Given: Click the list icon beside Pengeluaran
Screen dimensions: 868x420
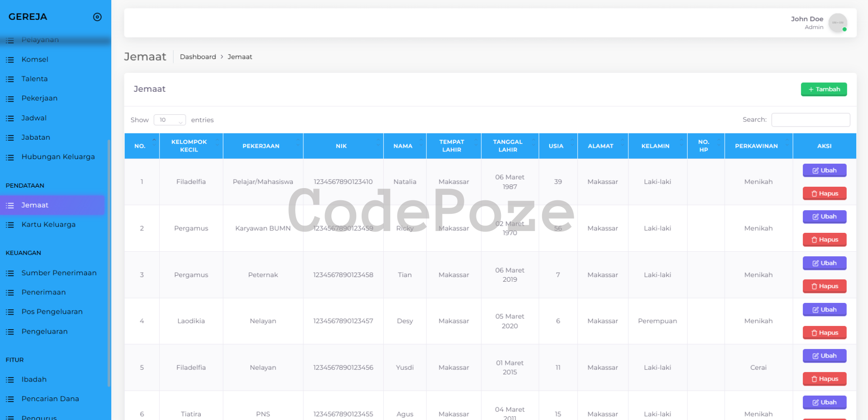Looking at the screenshot, I should click(10, 332).
